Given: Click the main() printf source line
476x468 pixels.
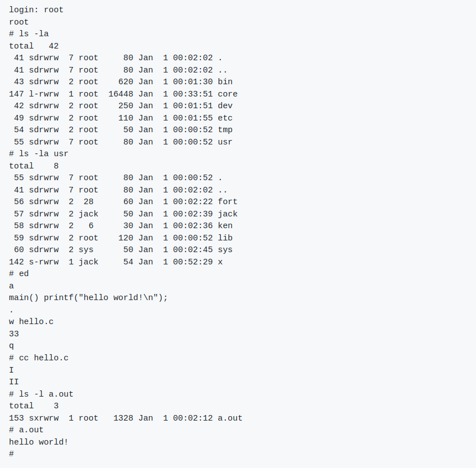Looking at the screenshot, I should click(88, 298).
